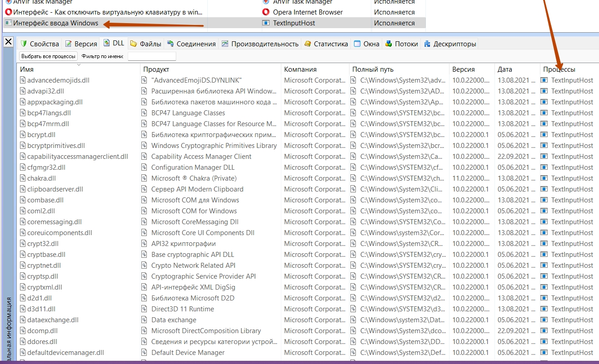
Task: Sort the DLL list by Продукт column
Action: click(x=211, y=69)
